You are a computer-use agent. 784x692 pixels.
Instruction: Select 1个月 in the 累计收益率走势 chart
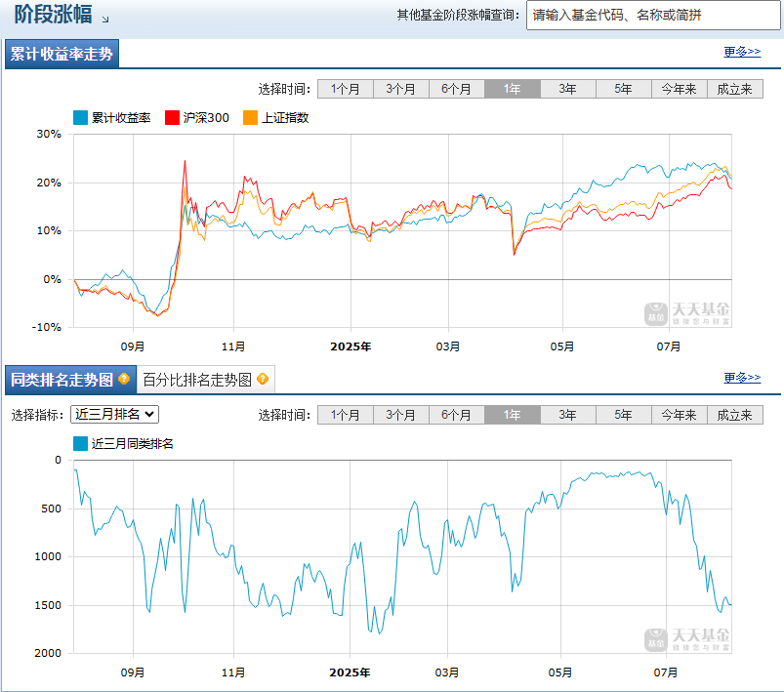[346, 89]
